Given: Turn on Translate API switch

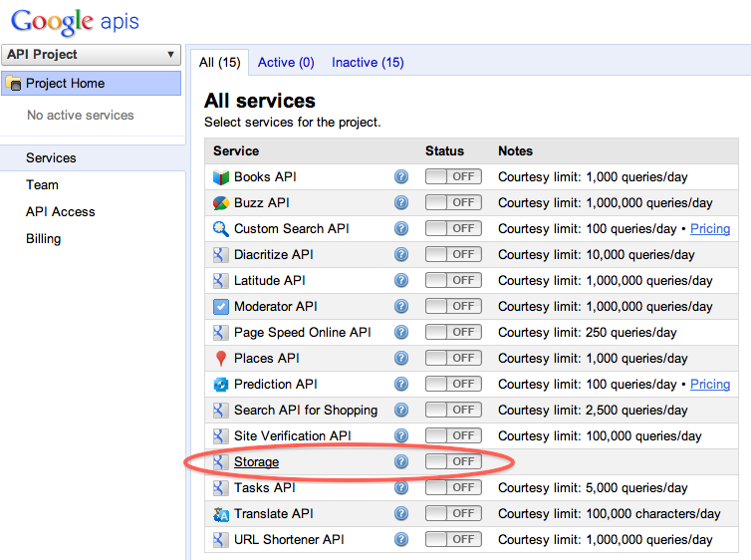Looking at the screenshot, I should tap(453, 513).
